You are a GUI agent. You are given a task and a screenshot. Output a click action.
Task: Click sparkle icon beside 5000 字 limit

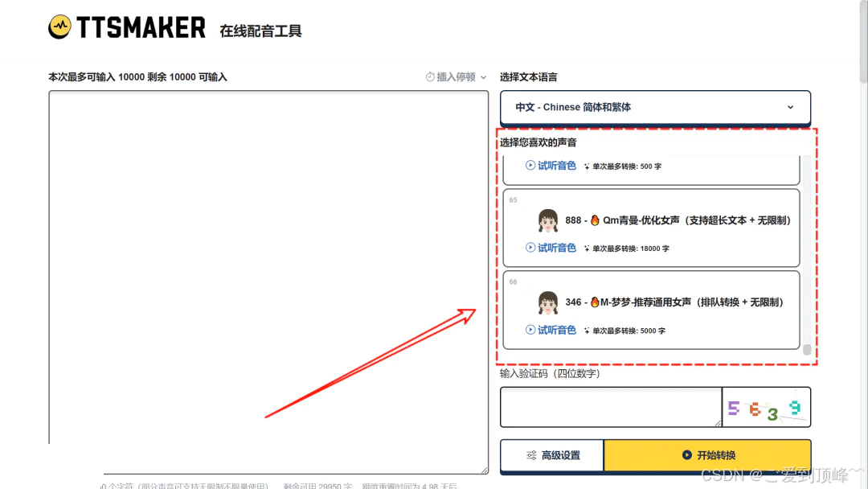pyautogui.click(x=587, y=331)
